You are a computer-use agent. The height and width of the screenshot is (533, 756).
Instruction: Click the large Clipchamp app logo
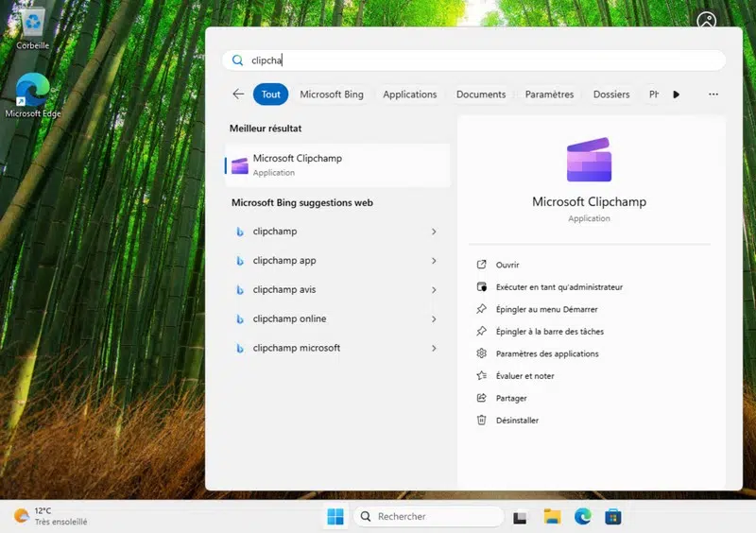(589, 160)
